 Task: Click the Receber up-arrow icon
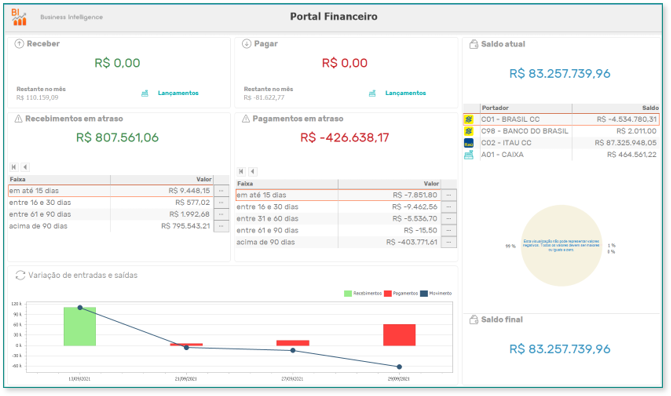pyautogui.click(x=19, y=44)
